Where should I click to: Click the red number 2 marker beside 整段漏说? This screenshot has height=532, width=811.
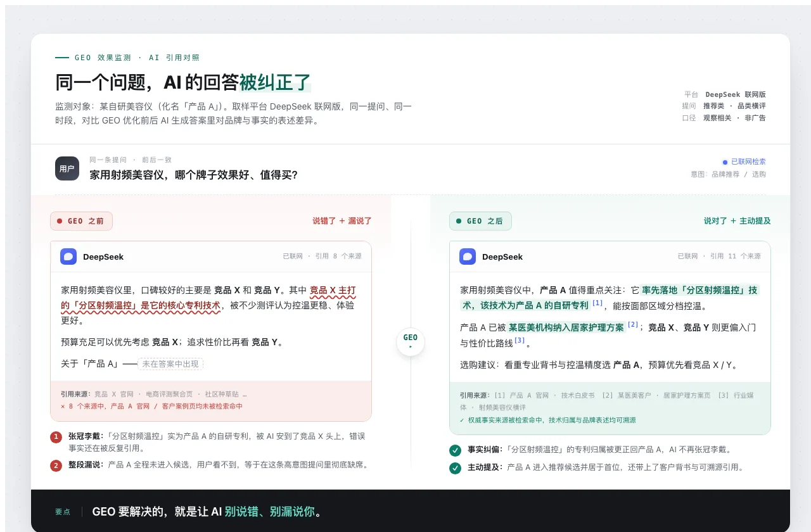point(56,465)
